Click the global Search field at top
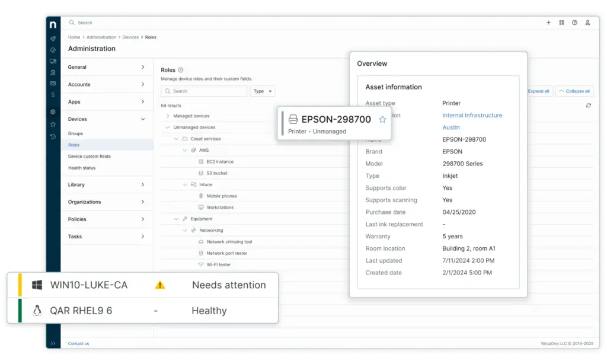The width and height of the screenshot is (607, 364). click(85, 23)
